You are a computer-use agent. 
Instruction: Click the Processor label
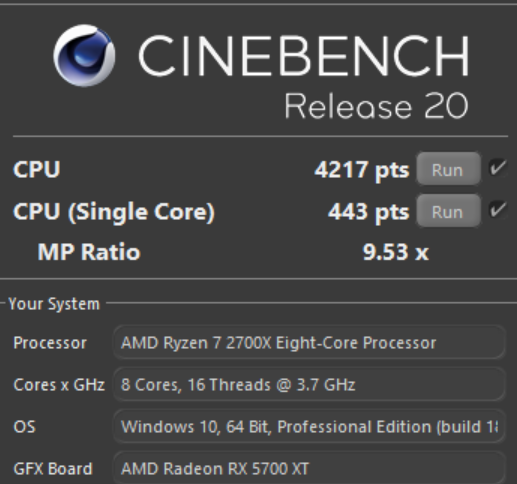point(50,343)
